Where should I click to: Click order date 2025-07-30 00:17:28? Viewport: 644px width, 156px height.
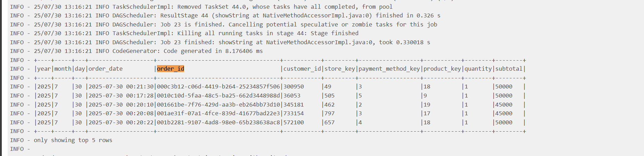[121, 95]
